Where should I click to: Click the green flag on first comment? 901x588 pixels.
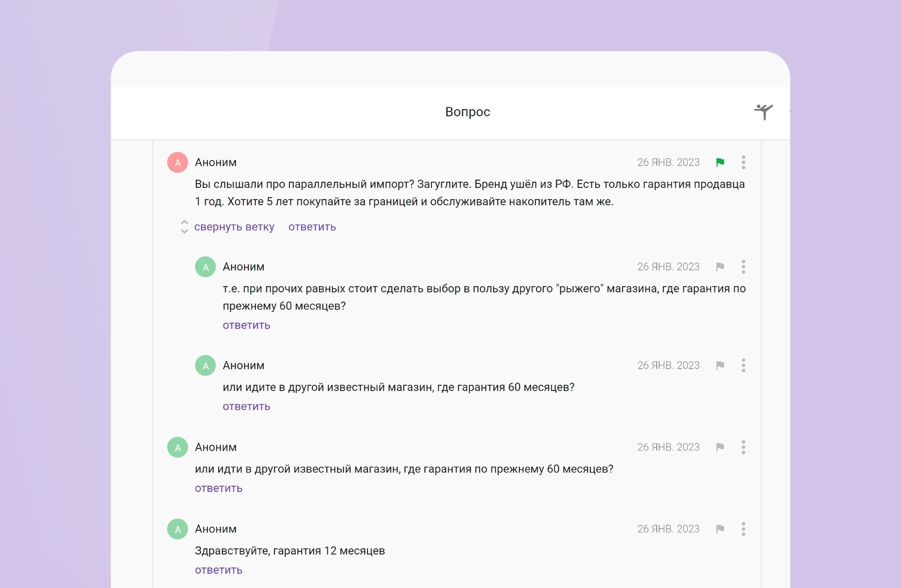[x=720, y=163]
